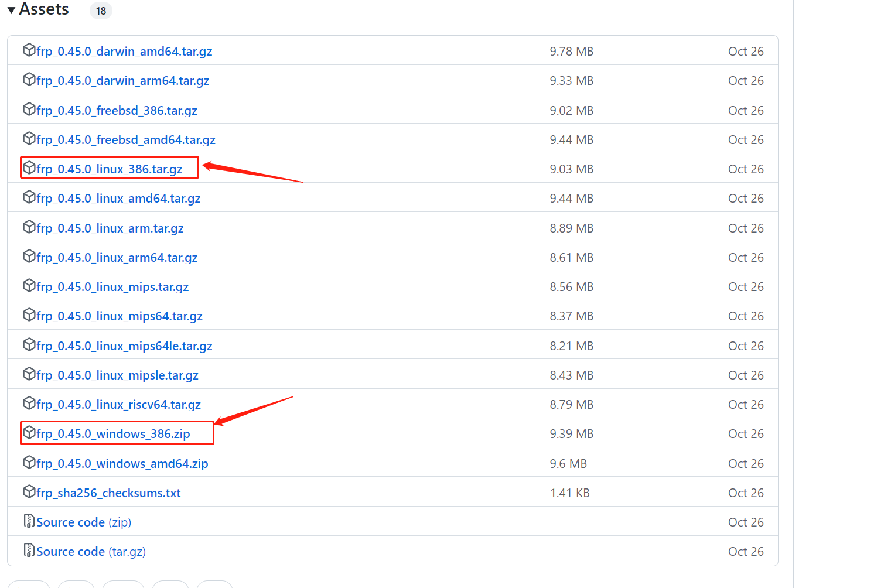The height and width of the screenshot is (588, 874).
Task: Click the package icon beside frp_0.45.0_linux_mips64le.tar.gz
Action: (29, 344)
